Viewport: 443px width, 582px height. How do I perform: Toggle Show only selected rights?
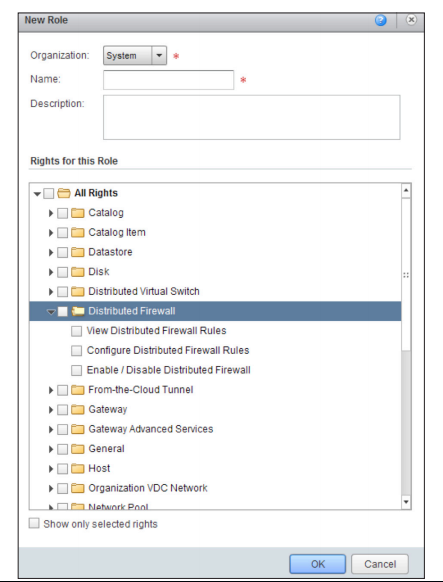pos(34,524)
